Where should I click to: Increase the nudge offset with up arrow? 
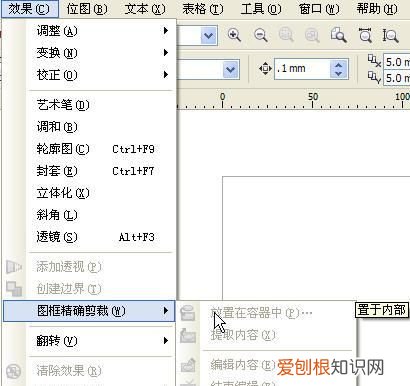(x=339, y=65)
